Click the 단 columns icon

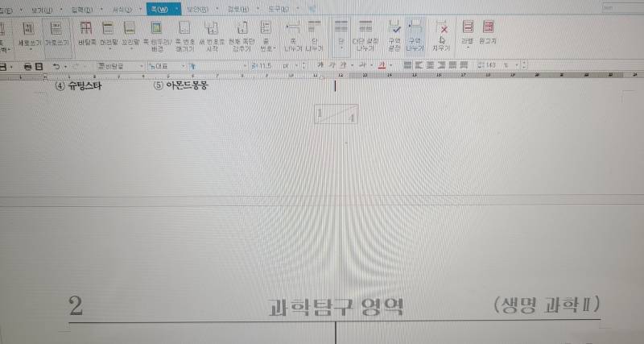(x=341, y=27)
